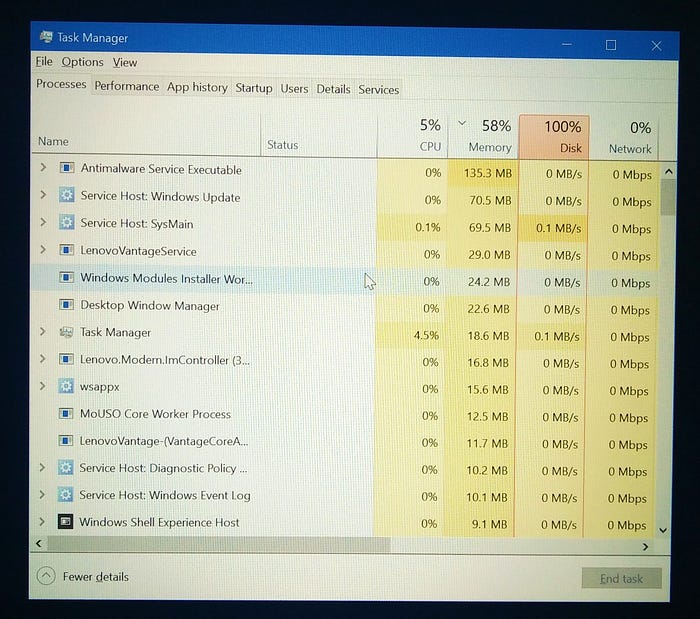
Task: Minimize the Task Manager window
Action: pos(567,44)
